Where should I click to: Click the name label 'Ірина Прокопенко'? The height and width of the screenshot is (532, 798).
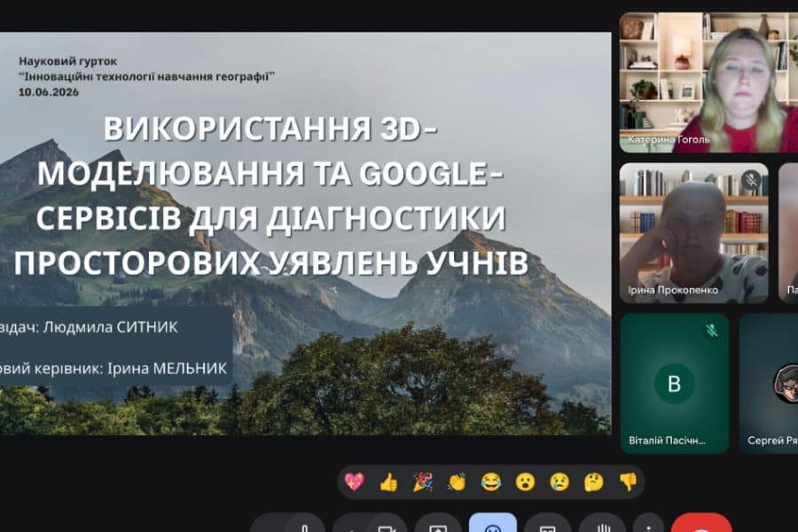coord(673,290)
